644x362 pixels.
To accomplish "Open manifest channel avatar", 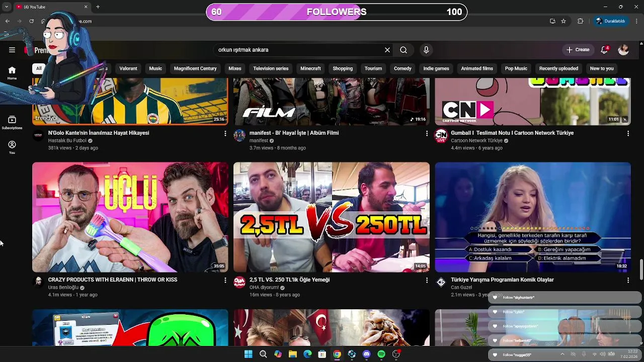I will tap(239, 135).
